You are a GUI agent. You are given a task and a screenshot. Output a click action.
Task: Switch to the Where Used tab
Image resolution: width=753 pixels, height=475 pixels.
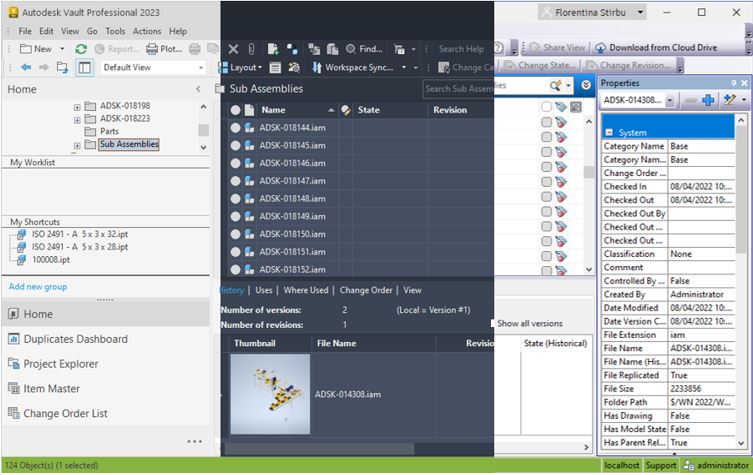(306, 290)
